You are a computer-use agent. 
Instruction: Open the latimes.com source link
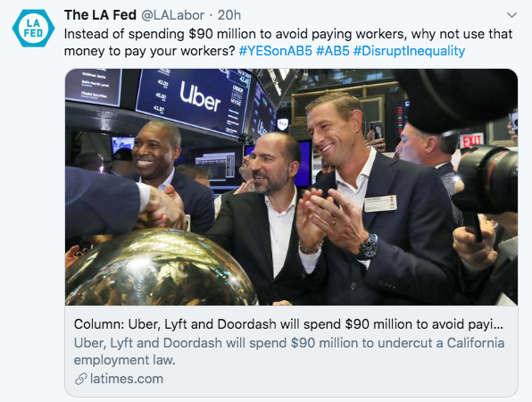click(x=127, y=379)
